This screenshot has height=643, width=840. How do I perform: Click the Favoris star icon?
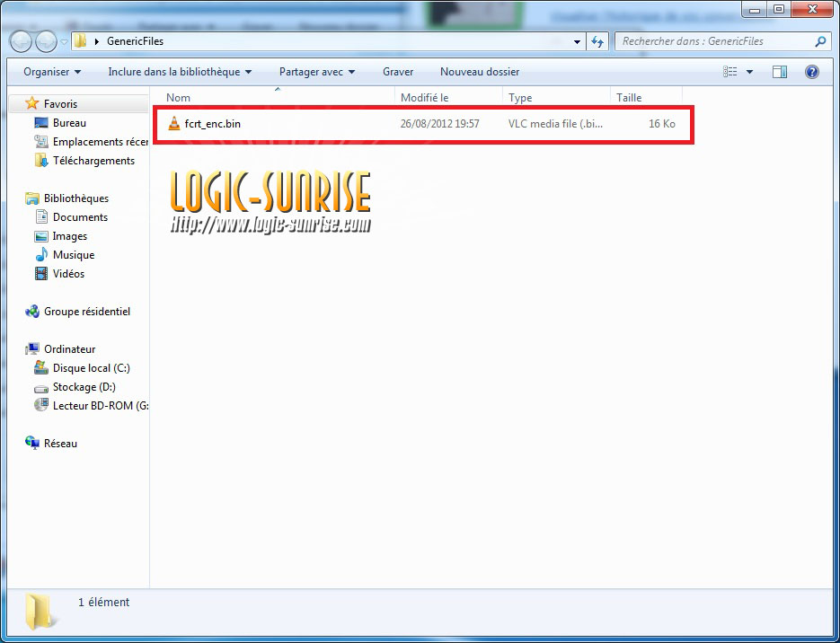point(32,103)
